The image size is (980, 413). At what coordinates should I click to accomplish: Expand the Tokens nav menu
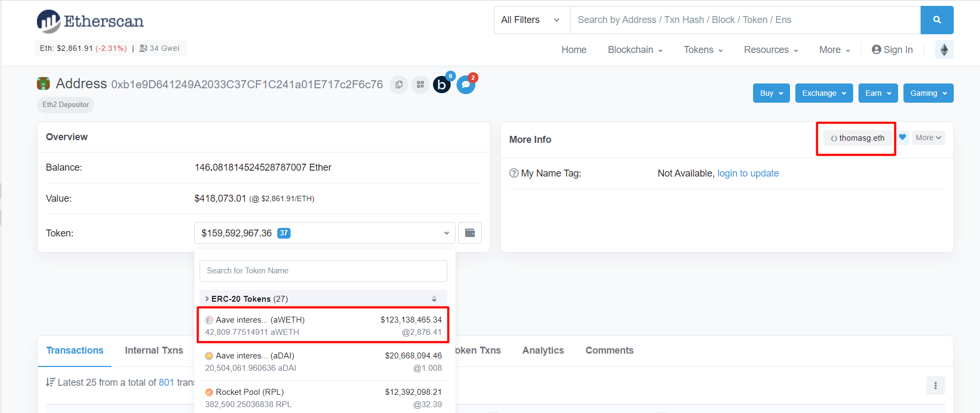pyautogui.click(x=703, y=50)
